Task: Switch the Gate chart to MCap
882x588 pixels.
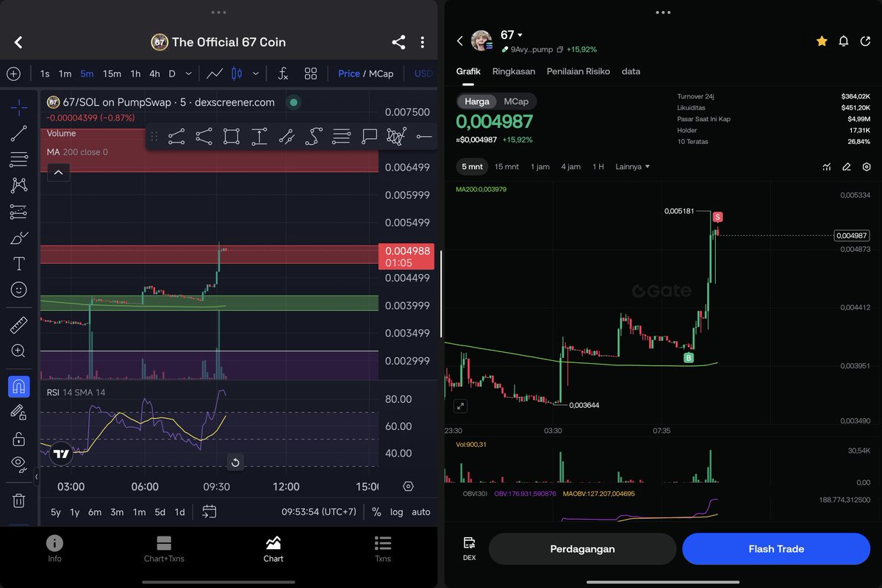Action: tap(516, 101)
